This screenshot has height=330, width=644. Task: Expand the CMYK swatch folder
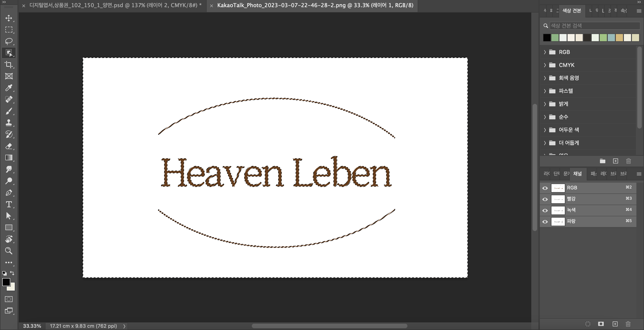[x=545, y=65]
